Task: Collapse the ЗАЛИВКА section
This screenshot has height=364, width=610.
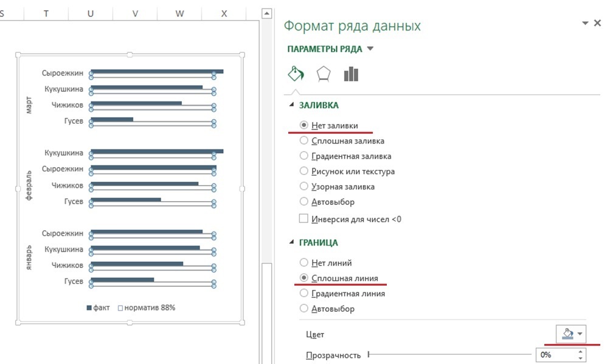Action: 290,105
